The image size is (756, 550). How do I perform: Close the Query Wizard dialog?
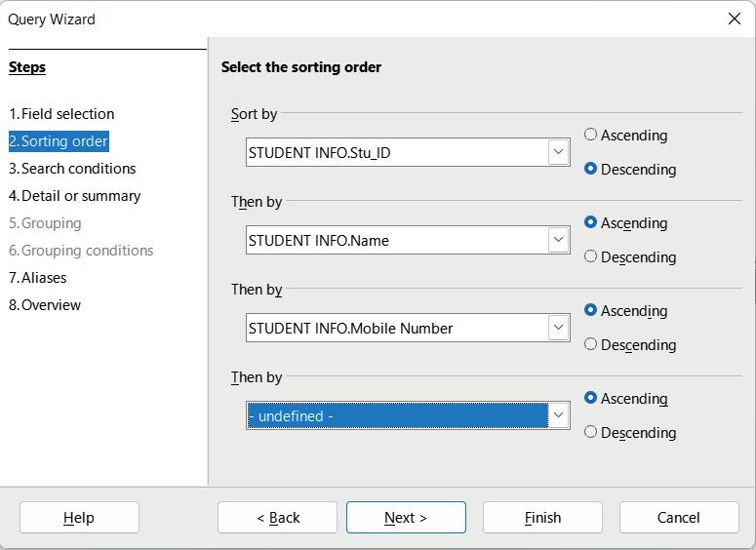[x=735, y=19]
